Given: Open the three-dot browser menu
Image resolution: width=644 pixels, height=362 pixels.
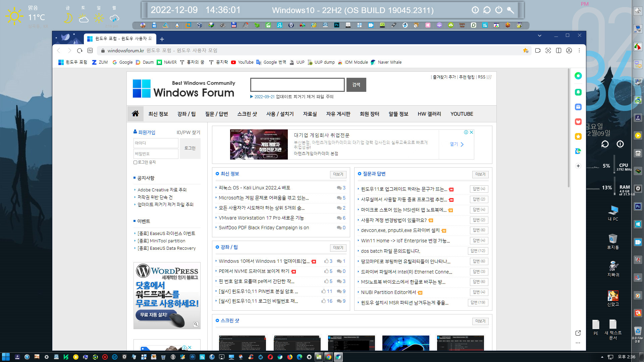Looking at the screenshot, I should [x=579, y=51].
